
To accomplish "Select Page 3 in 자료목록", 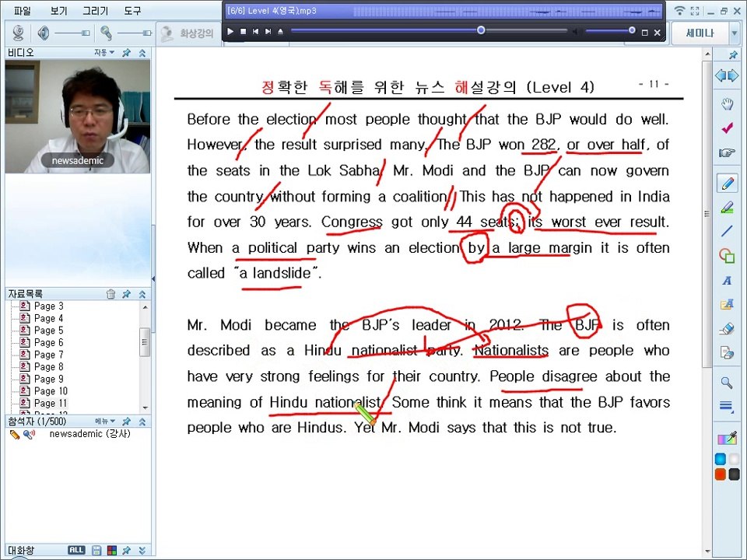I will [48, 306].
